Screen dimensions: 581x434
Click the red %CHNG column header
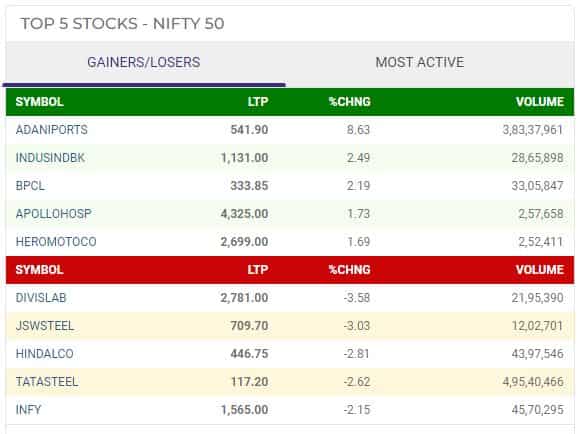point(349,270)
